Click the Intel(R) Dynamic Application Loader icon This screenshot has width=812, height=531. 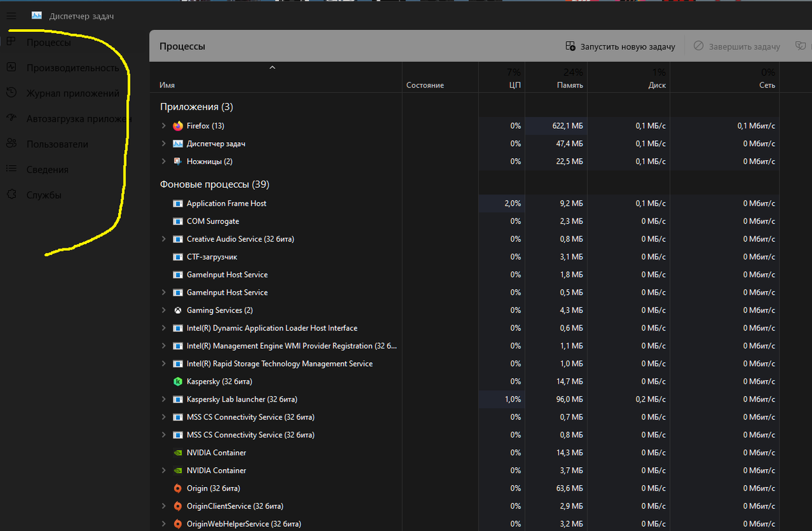pyautogui.click(x=177, y=328)
